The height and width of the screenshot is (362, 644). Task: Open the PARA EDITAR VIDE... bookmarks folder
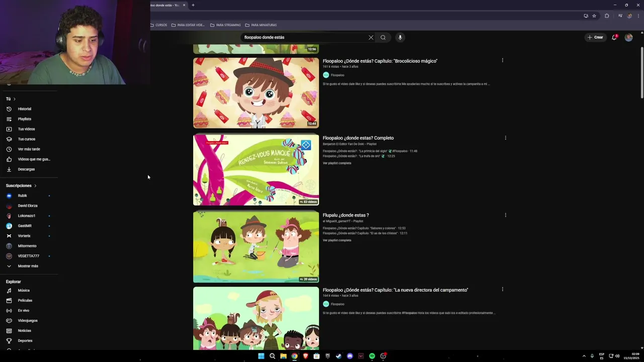(188, 25)
